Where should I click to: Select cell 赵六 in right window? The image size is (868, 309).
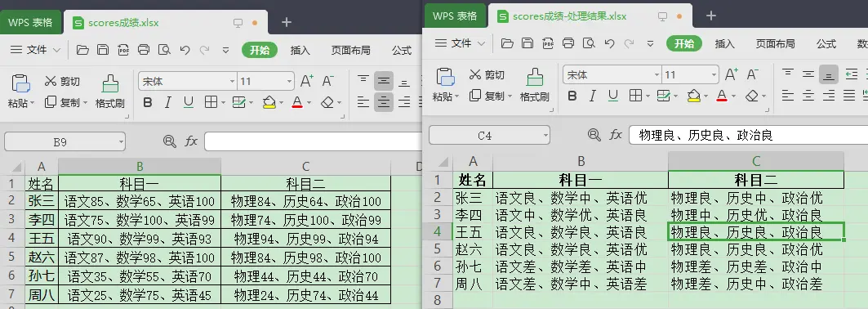(x=473, y=249)
